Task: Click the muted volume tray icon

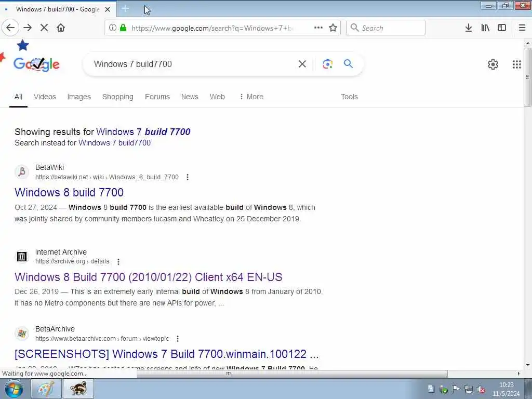Action: [481, 390]
